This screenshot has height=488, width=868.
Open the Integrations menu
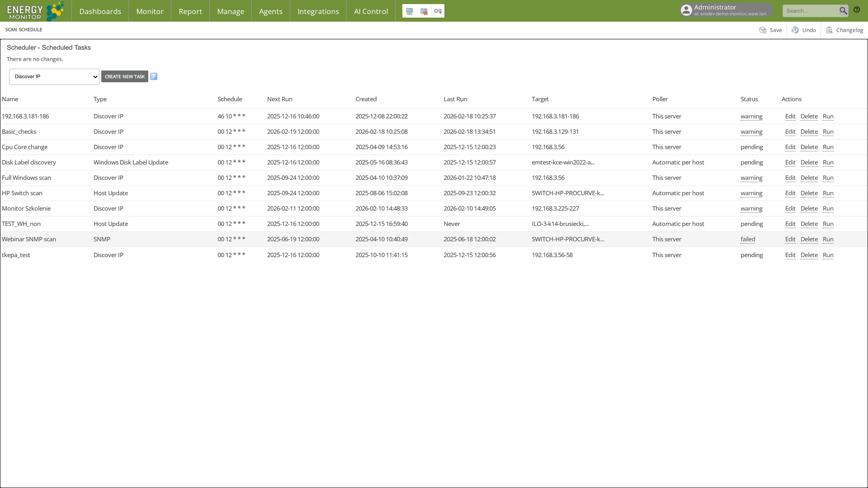click(x=318, y=11)
